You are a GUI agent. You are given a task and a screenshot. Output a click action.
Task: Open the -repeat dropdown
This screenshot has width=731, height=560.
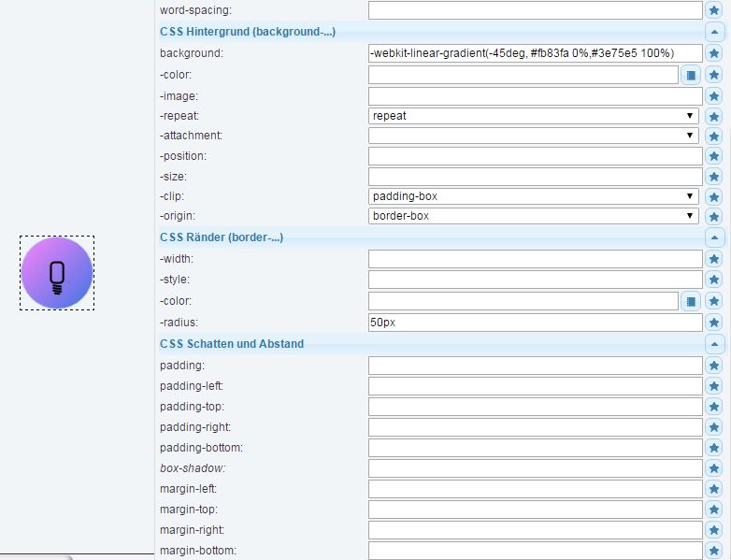tap(534, 116)
